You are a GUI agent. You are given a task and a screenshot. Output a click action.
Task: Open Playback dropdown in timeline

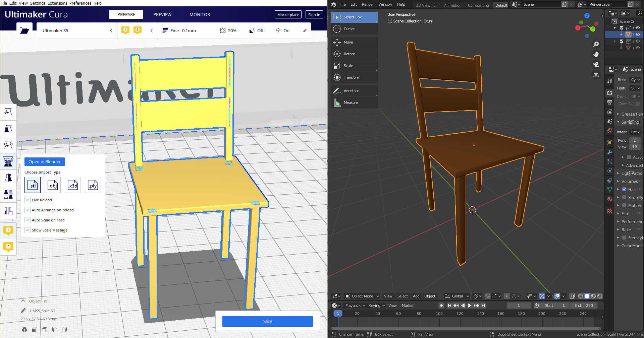coord(355,306)
